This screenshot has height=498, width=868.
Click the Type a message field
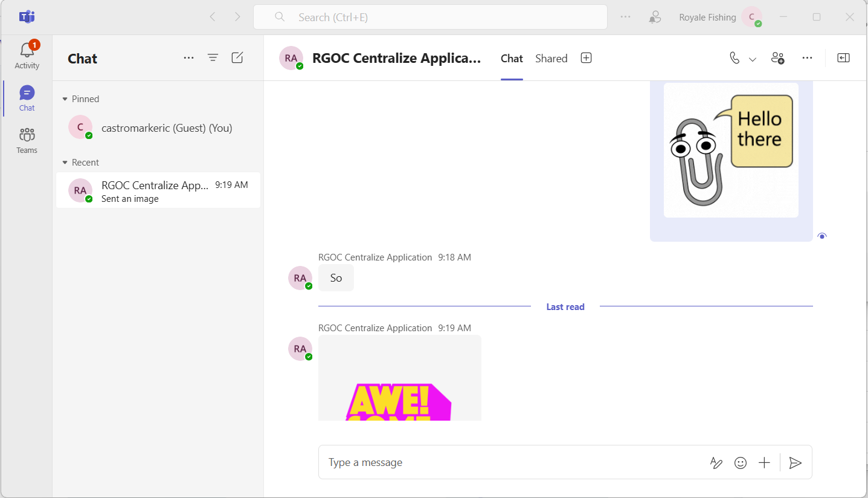(x=513, y=462)
